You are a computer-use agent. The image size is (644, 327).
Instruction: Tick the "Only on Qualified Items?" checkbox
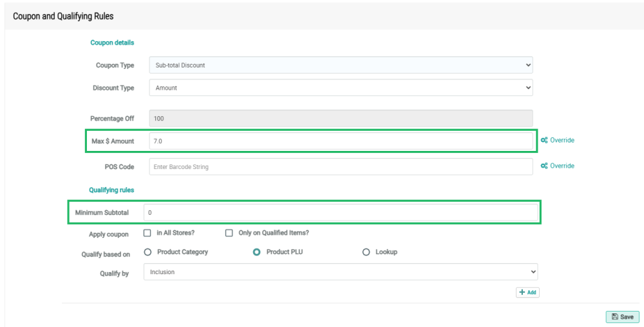[229, 233]
